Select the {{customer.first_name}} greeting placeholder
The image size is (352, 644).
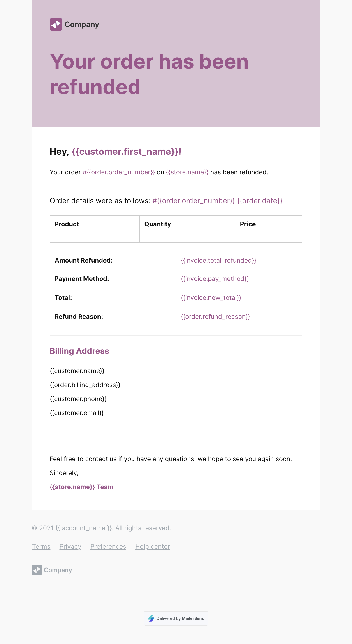click(x=126, y=152)
